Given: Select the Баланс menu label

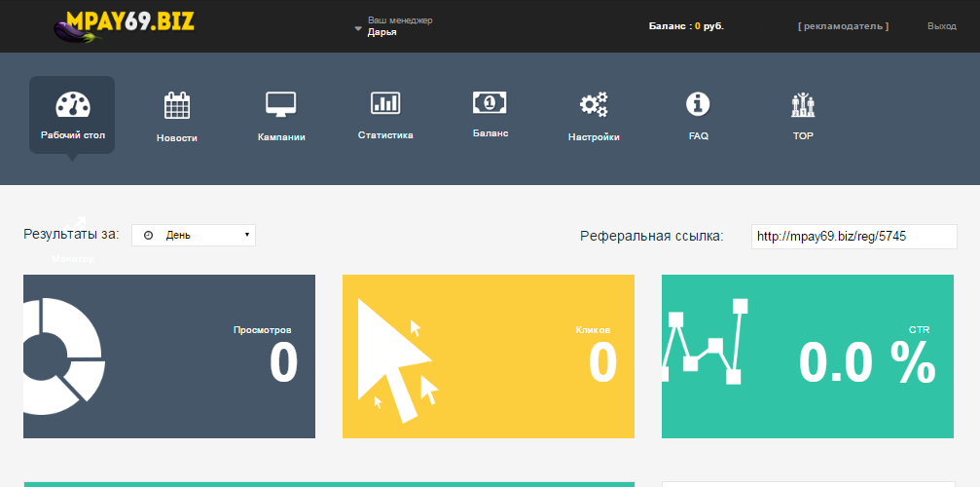Looking at the screenshot, I should click(490, 133).
